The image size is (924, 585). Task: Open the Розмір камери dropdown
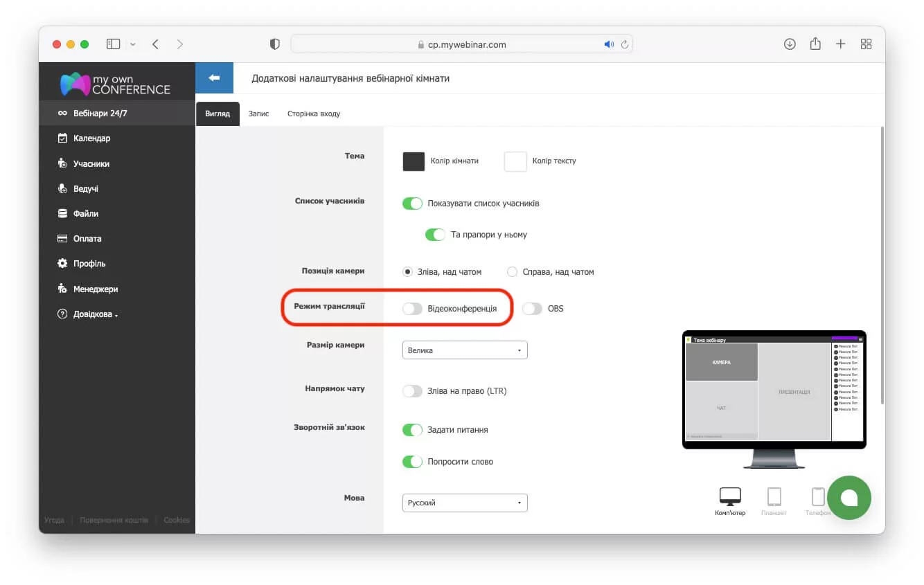click(465, 350)
